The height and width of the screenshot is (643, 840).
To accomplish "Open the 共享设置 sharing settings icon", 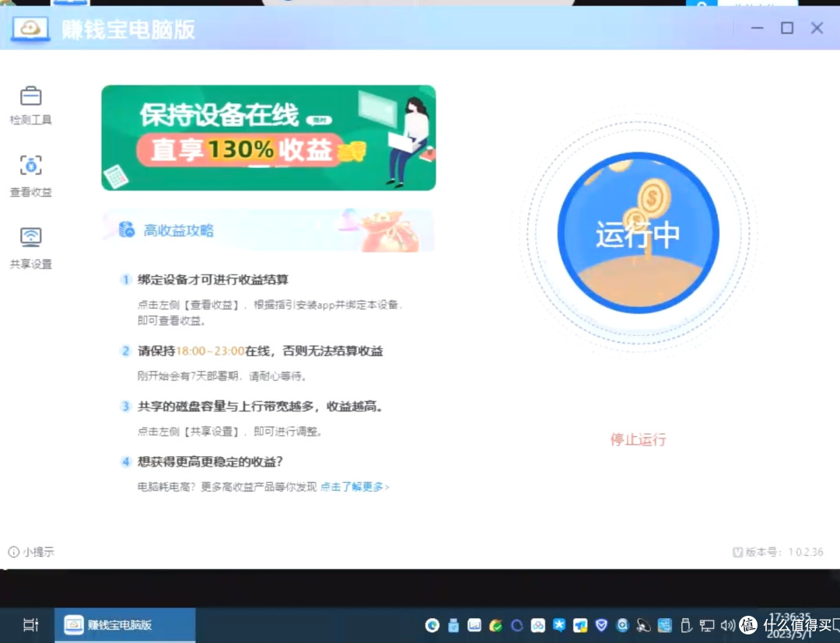I will click(30, 236).
